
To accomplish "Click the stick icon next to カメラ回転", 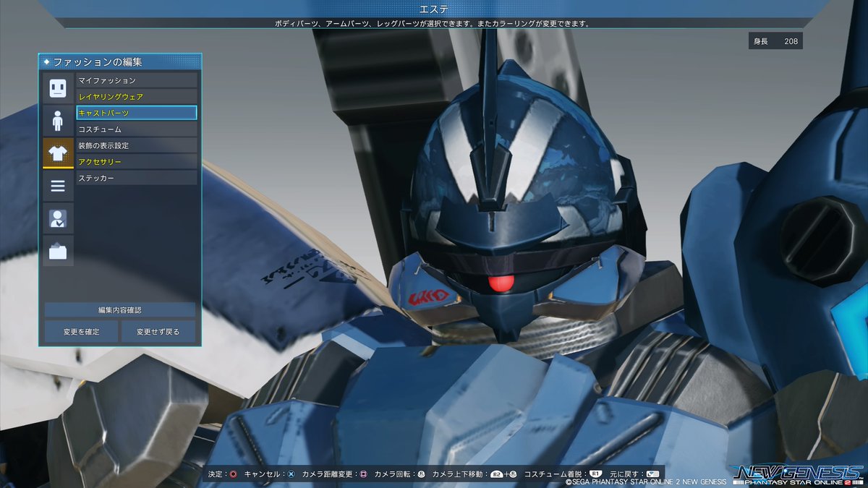I will pos(421,474).
